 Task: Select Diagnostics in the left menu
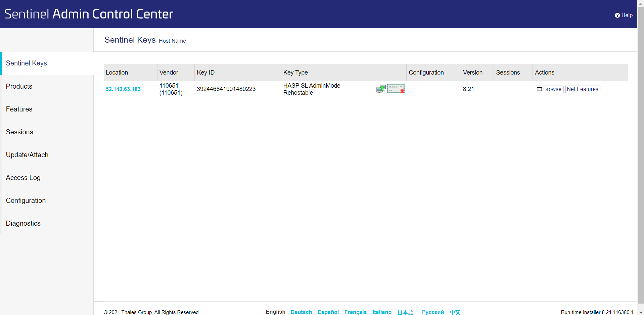click(23, 223)
